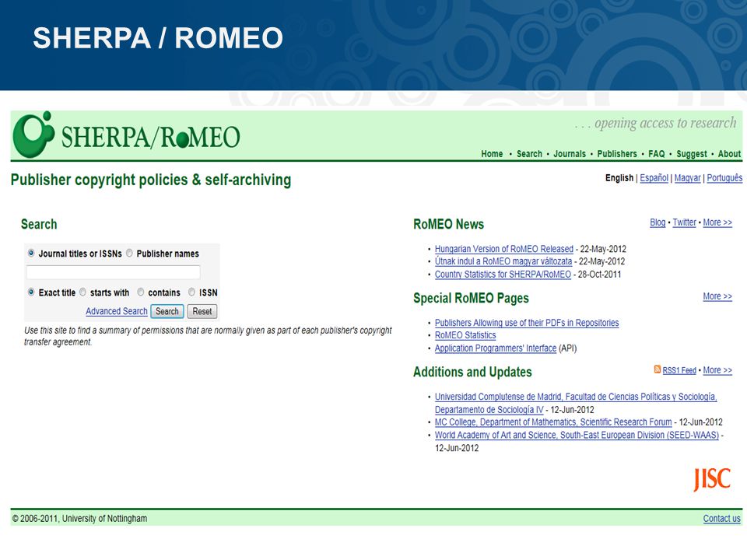
Task: Select Publisher names radio button
Action: (x=129, y=253)
